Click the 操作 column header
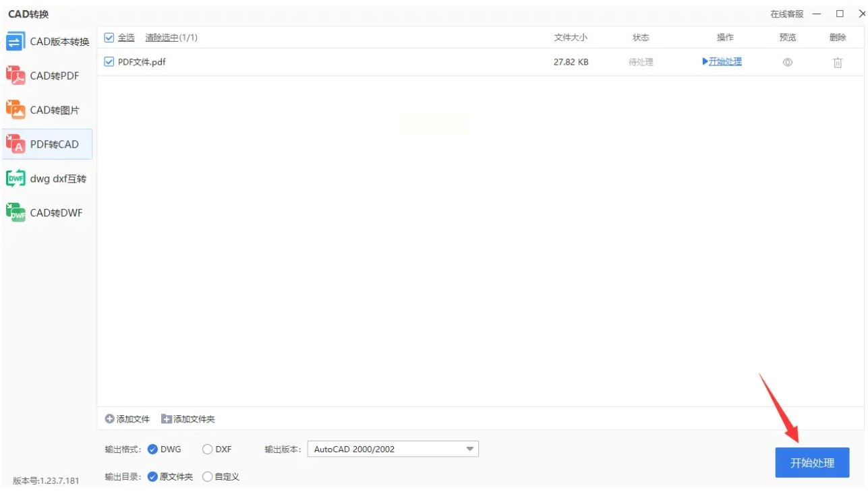Viewport: 868px width, 498px height. 725,38
